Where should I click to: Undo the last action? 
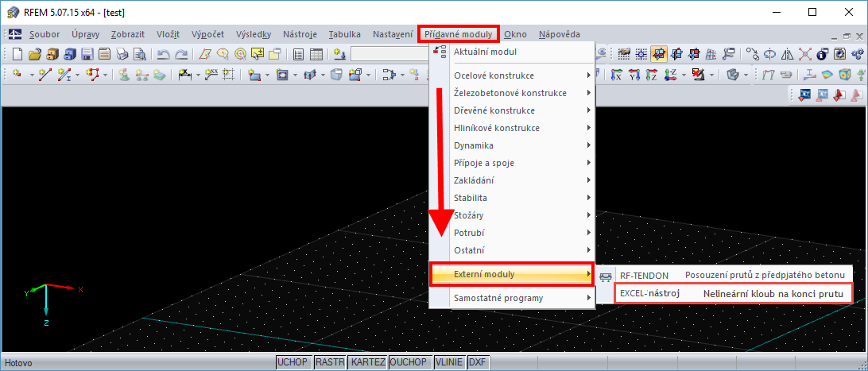(163, 54)
